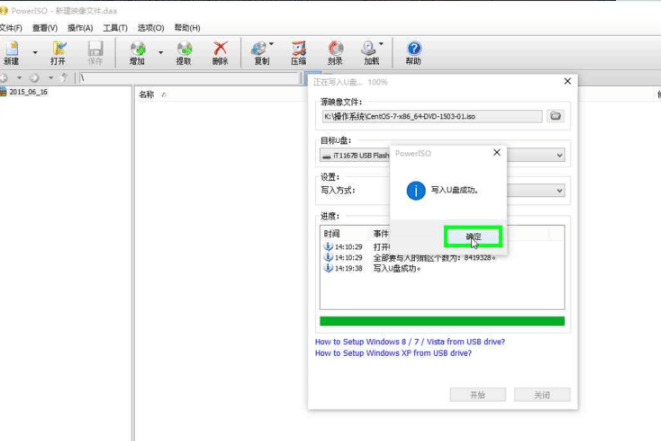Click the 开始 (Start) button
661x441 pixels.
(478, 395)
